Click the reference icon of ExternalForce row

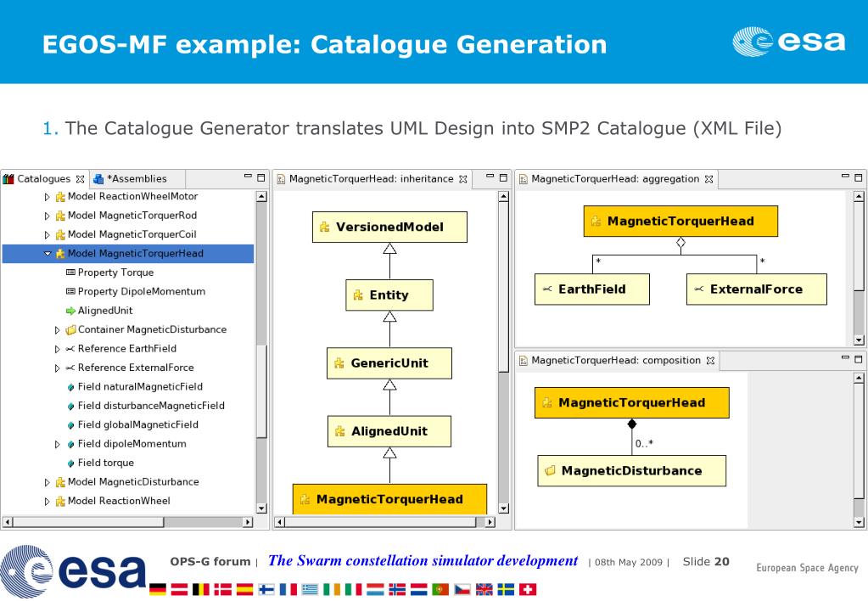click(70, 368)
